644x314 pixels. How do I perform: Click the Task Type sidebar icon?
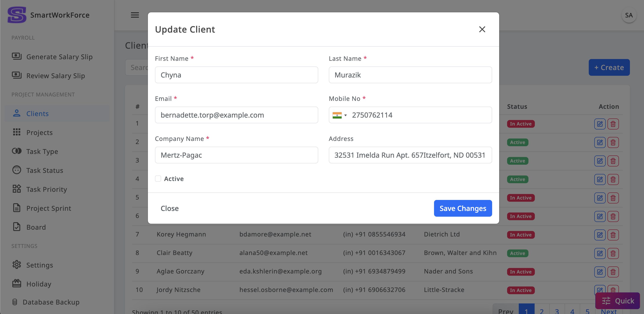click(x=17, y=151)
